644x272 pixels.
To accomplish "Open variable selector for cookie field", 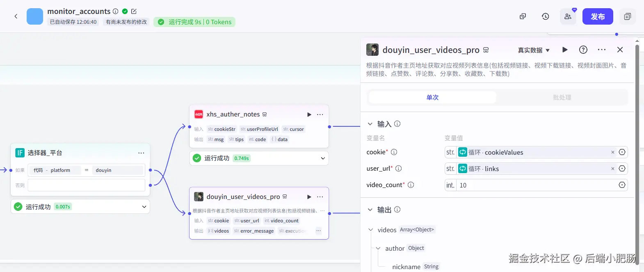I will 622,152.
